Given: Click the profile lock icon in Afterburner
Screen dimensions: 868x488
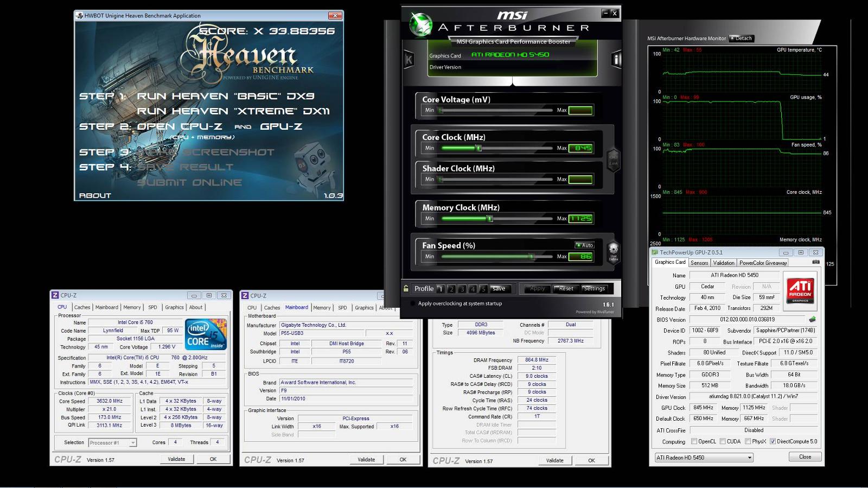Looking at the screenshot, I should [x=406, y=288].
